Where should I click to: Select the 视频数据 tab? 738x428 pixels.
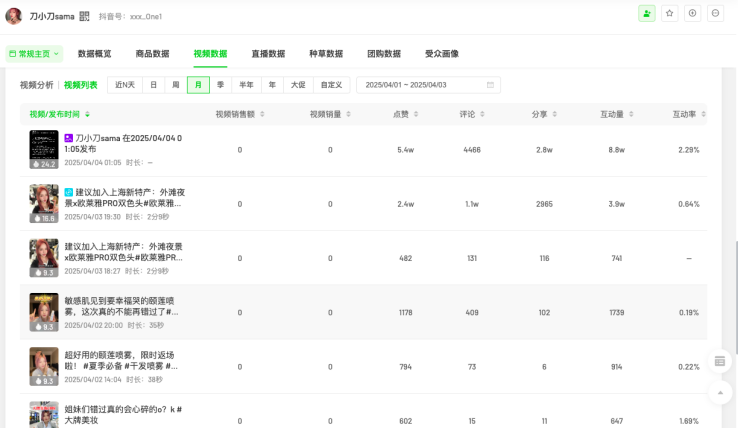pyautogui.click(x=210, y=54)
